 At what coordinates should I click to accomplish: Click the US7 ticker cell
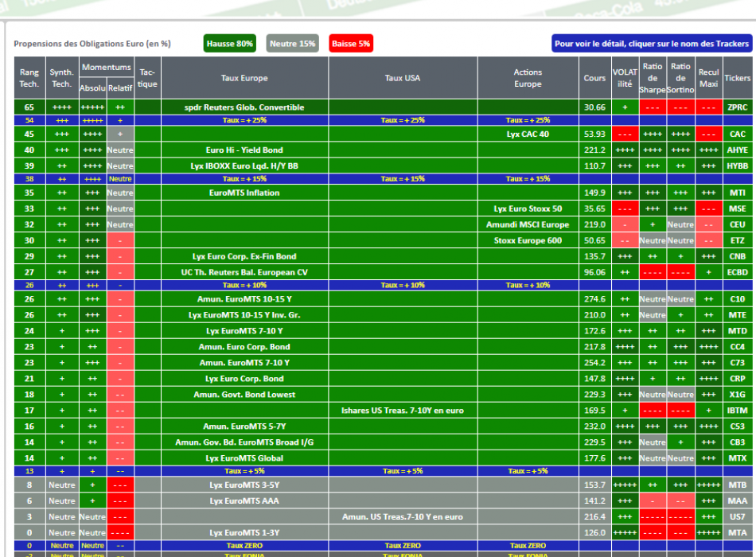(x=737, y=517)
